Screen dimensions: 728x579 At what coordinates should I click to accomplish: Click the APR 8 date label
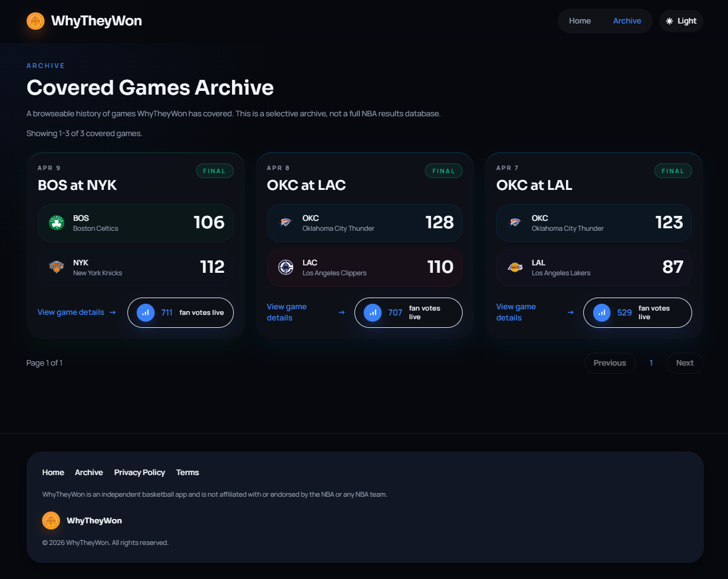(278, 168)
